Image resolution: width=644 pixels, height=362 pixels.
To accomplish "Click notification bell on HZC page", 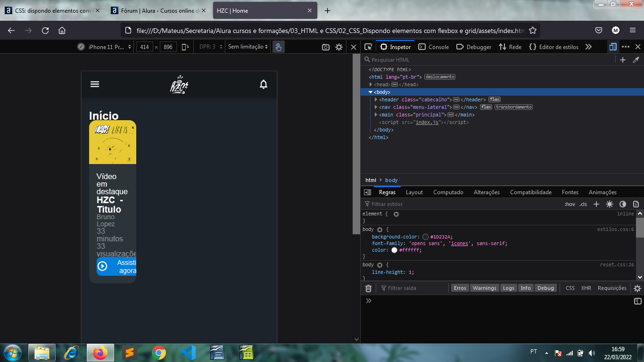I will point(264,84).
